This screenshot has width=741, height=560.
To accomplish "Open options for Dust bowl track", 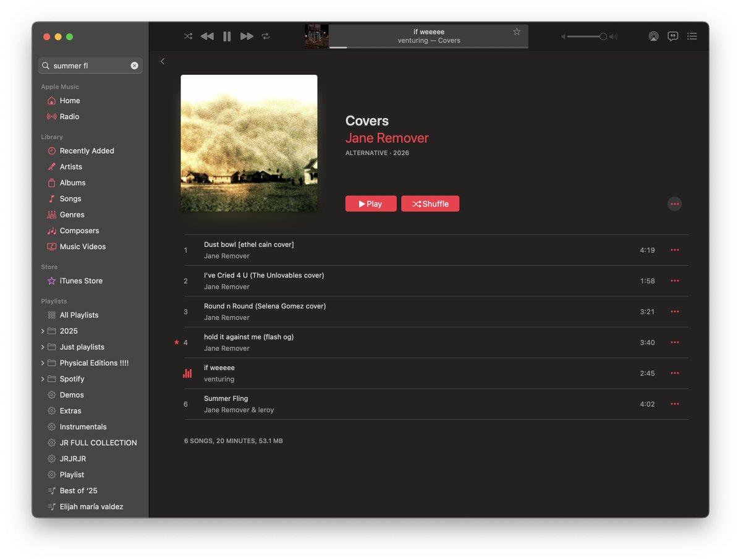I will click(x=675, y=250).
